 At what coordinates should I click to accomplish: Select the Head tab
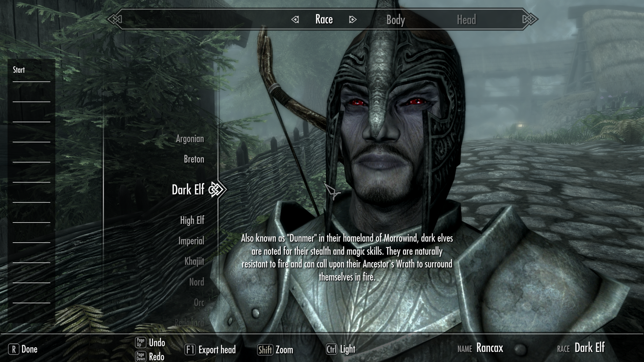[x=466, y=19]
